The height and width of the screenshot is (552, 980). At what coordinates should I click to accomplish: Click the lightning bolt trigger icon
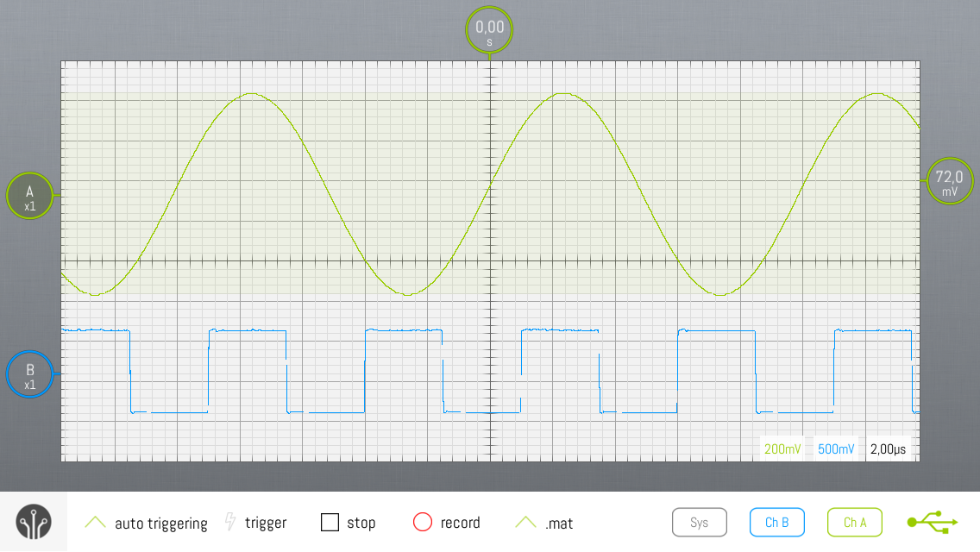[230, 522]
